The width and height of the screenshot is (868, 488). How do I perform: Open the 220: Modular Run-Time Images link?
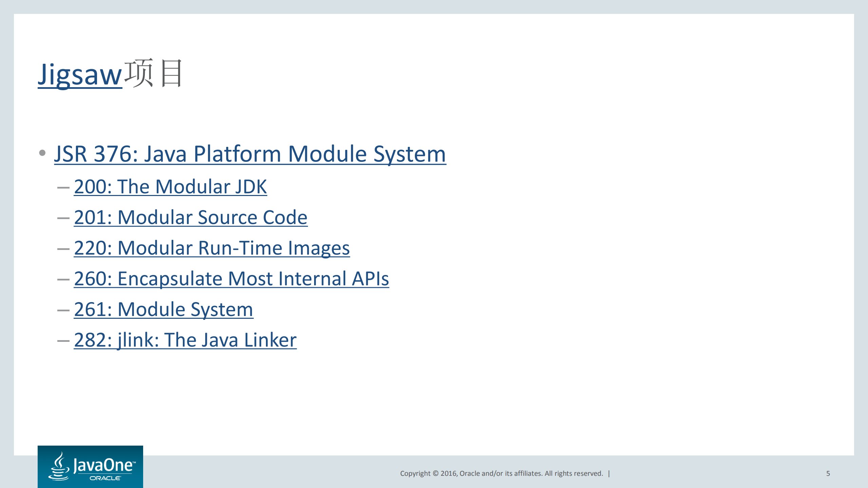click(x=212, y=248)
